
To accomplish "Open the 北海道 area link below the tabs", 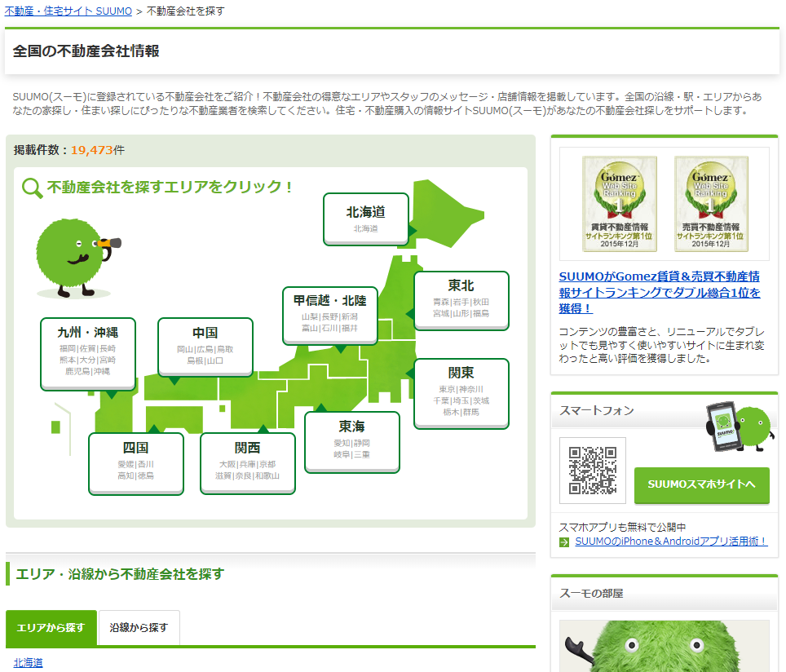I will pyautogui.click(x=28, y=662).
